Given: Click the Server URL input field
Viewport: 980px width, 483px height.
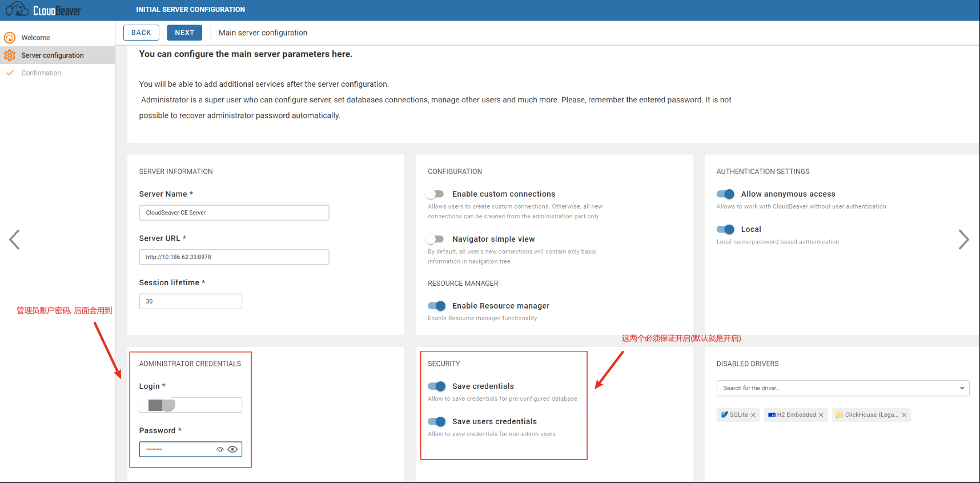Looking at the screenshot, I should 234,257.
